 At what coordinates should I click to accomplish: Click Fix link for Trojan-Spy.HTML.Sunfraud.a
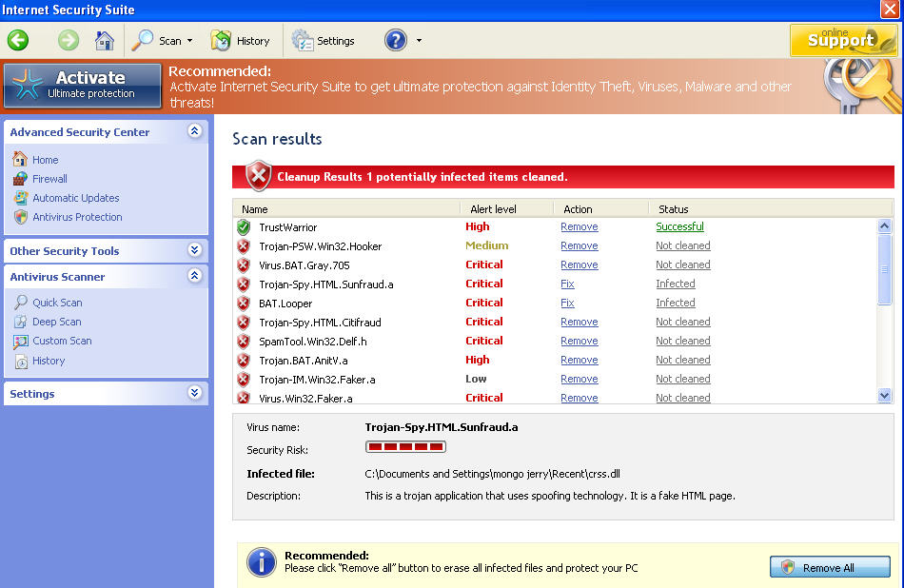tap(567, 284)
